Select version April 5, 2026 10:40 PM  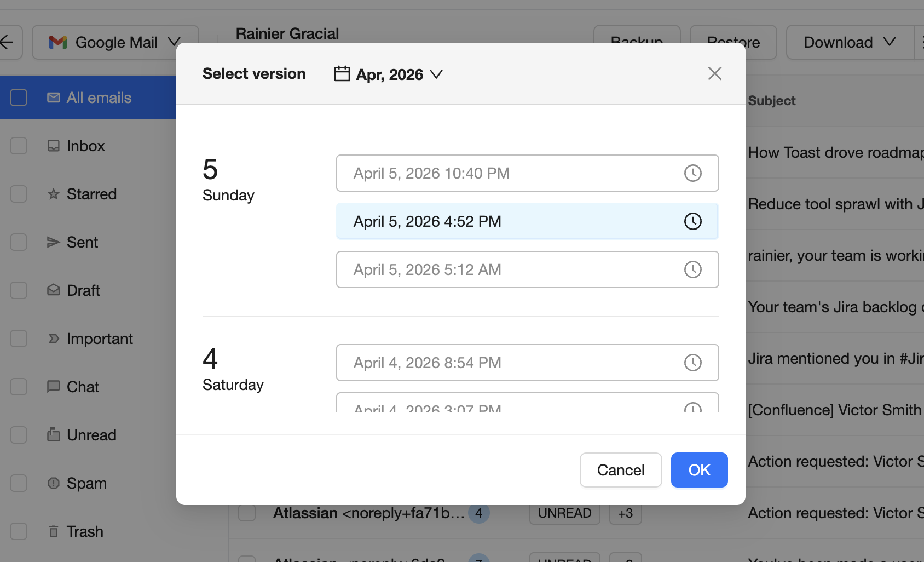coord(527,173)
